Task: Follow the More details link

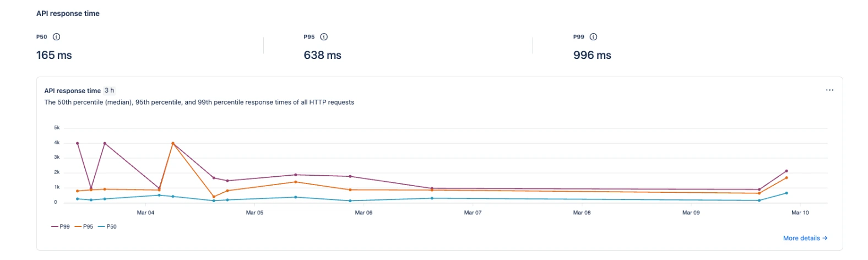Action: (805, 238)
